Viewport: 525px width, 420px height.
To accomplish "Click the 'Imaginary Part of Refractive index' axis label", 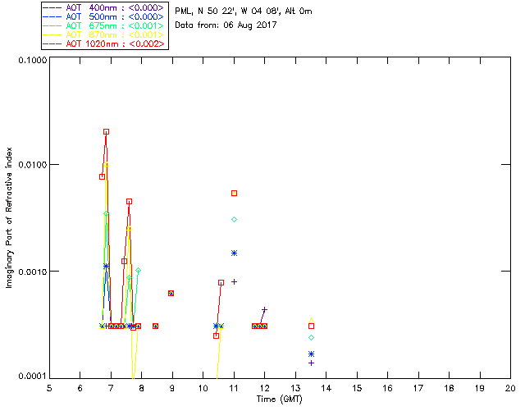I will [9, 217].
